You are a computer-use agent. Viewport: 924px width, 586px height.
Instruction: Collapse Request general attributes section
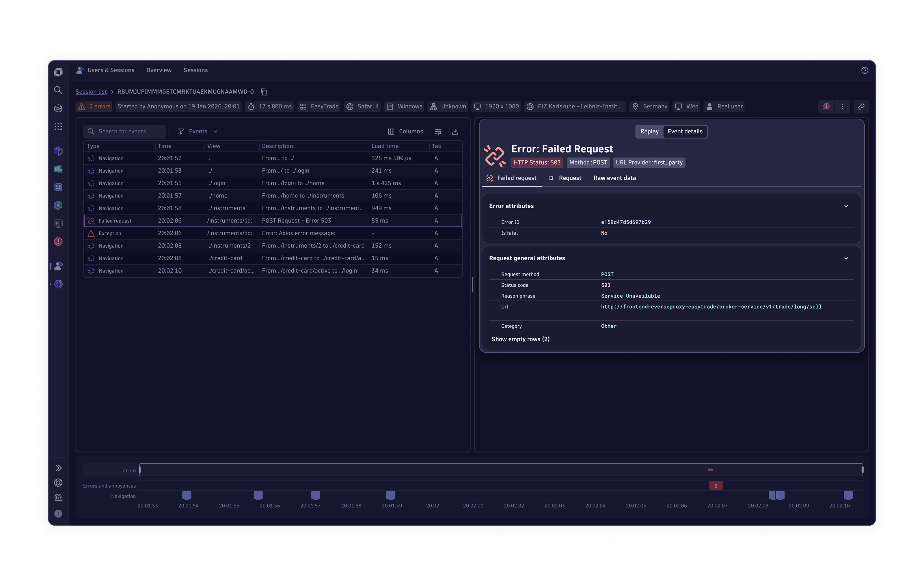click(x=846, y=258)
